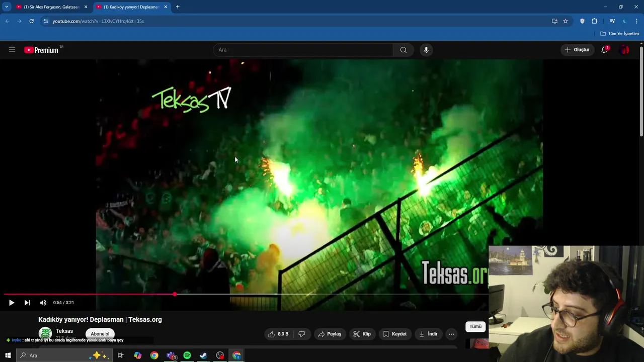Seek video by clicking the red progress bar
The width and height of the screenshot is (644, 362).
pos(89,294)
